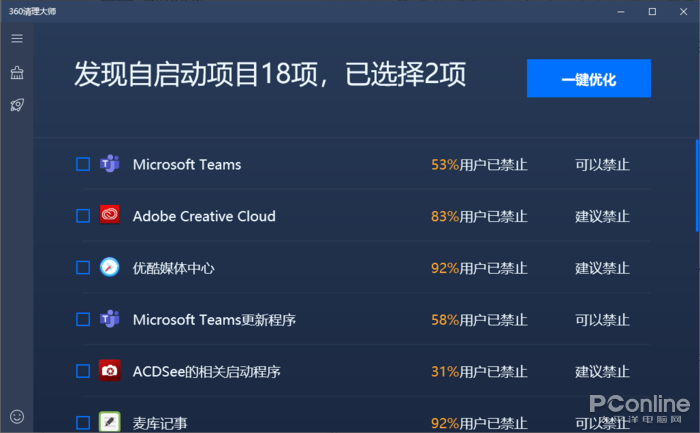Open the cleanup broom sidebar icon

click(x=17, y=72)
